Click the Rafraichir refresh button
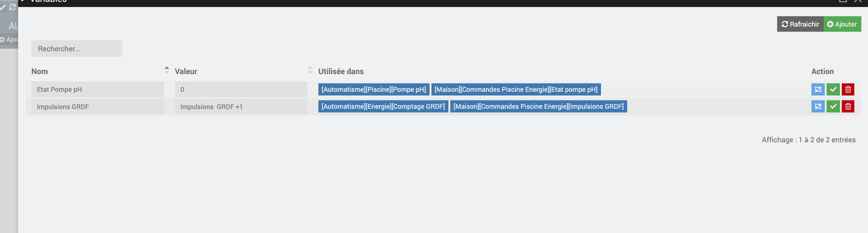The image size is (868, 233). coord(800,24)
